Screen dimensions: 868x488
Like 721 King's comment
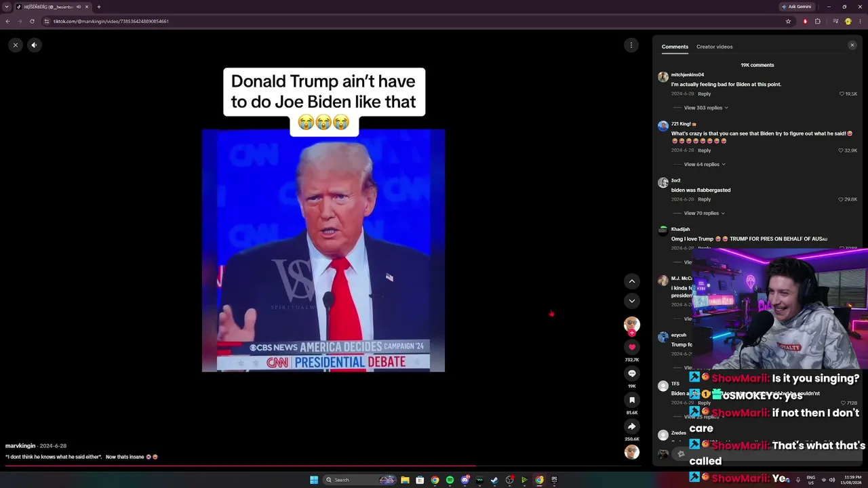(x=842, y=150)
